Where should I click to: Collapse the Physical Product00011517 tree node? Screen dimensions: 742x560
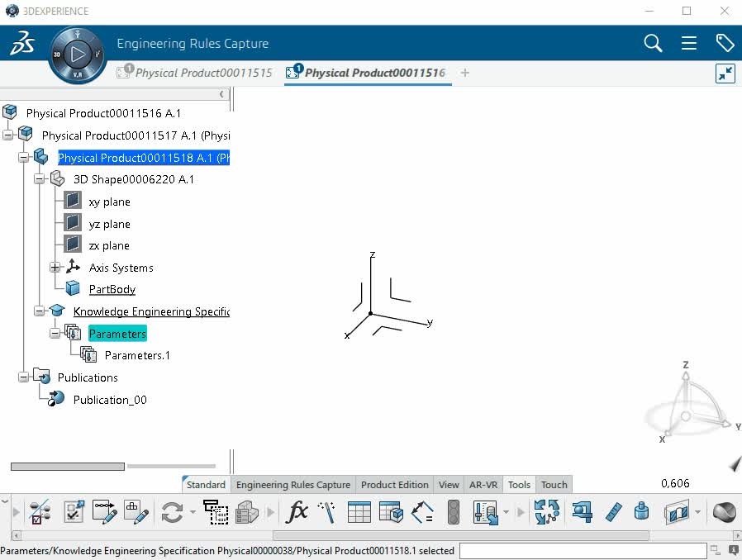coord(7,135)
